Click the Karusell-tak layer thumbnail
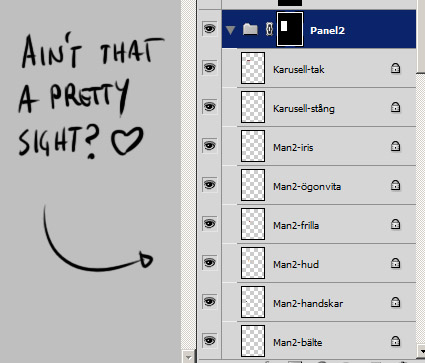The image size is (425, 363). [x=253, y=68]
